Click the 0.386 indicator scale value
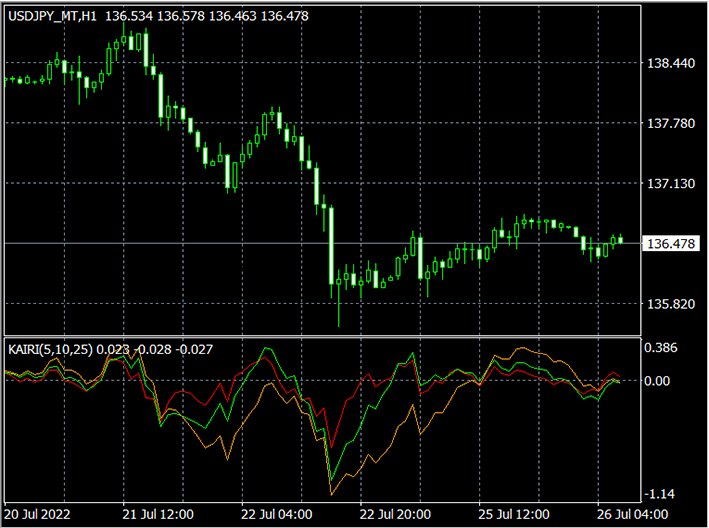Image resolution: width=709 pixels, height=528 pixels. coord(661,348)
